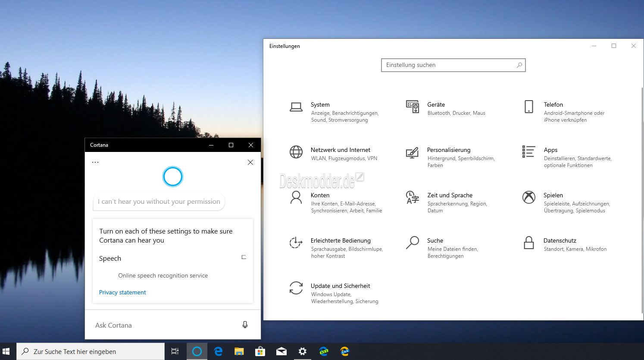Screen dimensions: 644x360
Task: Launch Edge Canary from the taskbar
Action: click(345, 351)
